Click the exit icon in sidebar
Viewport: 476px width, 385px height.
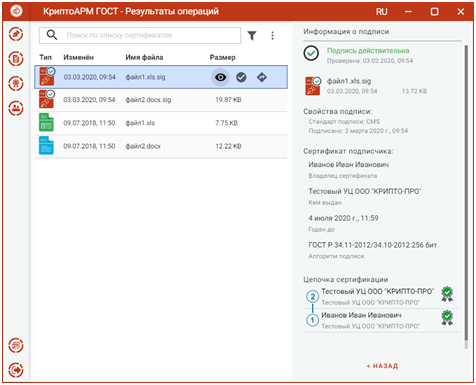click(x=16, y=370)
